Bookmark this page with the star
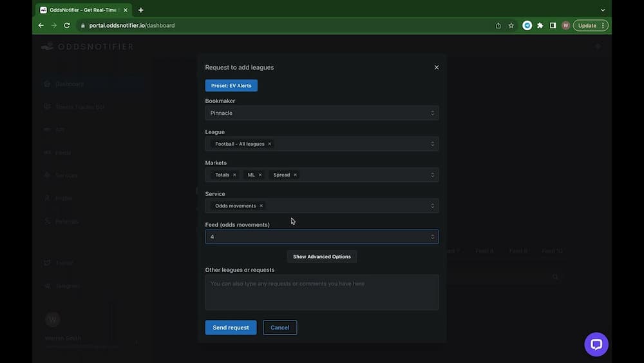The image size is (644, 363). pos(511,26)
